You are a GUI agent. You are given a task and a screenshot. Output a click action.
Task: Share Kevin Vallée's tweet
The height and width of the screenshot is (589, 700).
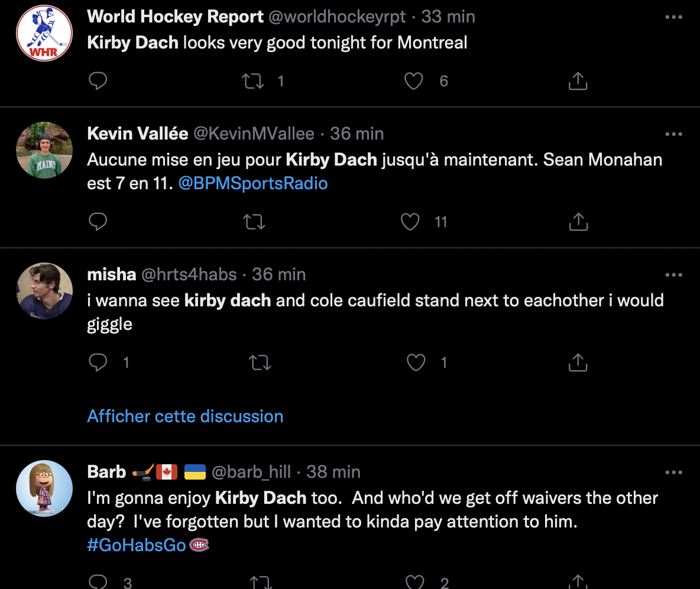tap(579, 222)
